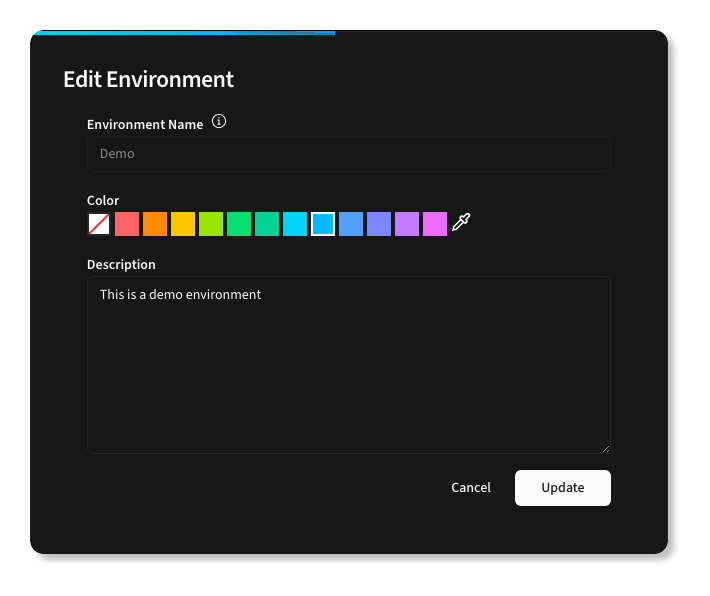Click the info icon beside Environment Name
The width and height of the screenshot is (710, 596).
(x=219, y=123)
